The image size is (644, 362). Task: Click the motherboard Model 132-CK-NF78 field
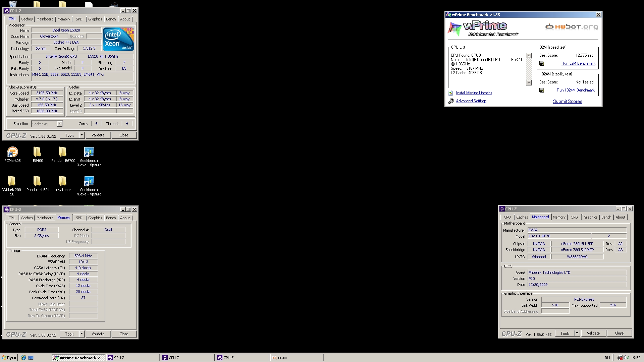(x=559, y=236)
